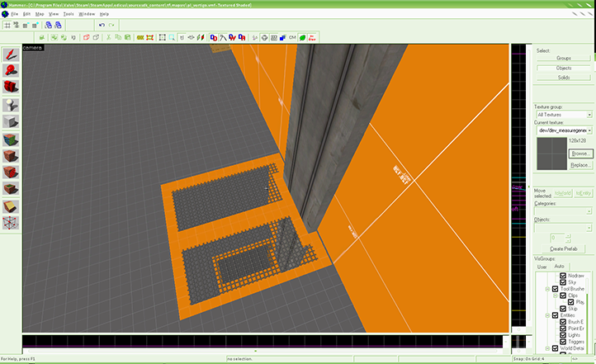
Task: Select the Apply Overlays tool
Action: (11, 188)
